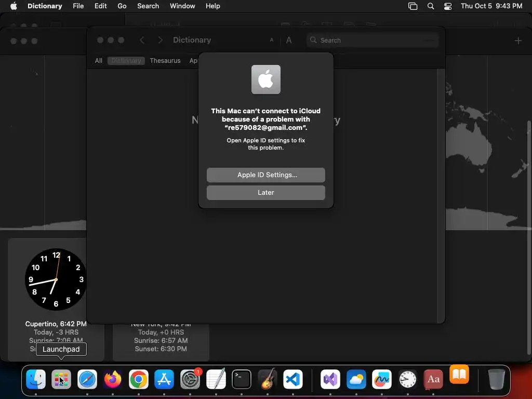Image resolution: width=532 pixels, height=399 pixels.
Task: Open Control Center in the menu bar
Action: coord(448,6)
